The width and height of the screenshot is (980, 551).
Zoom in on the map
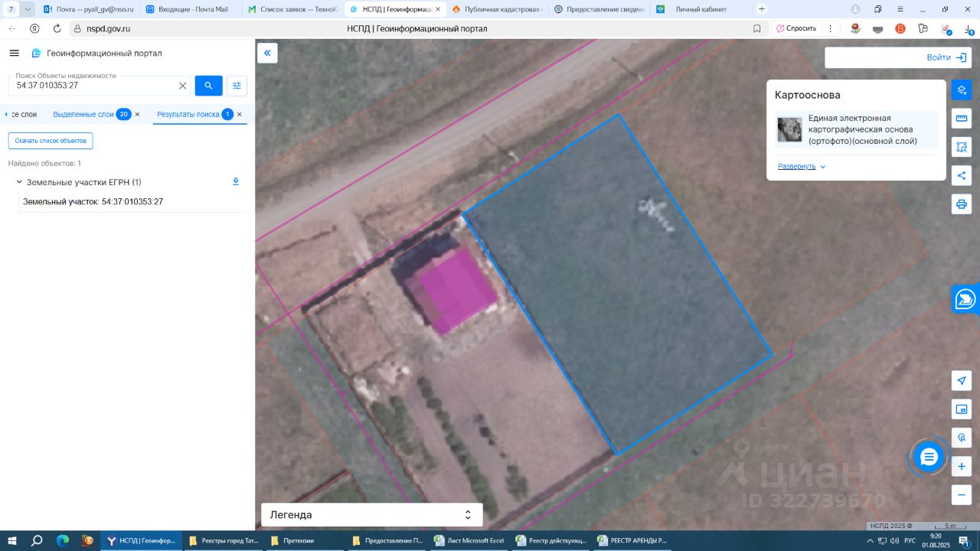(x=962, y=466)
